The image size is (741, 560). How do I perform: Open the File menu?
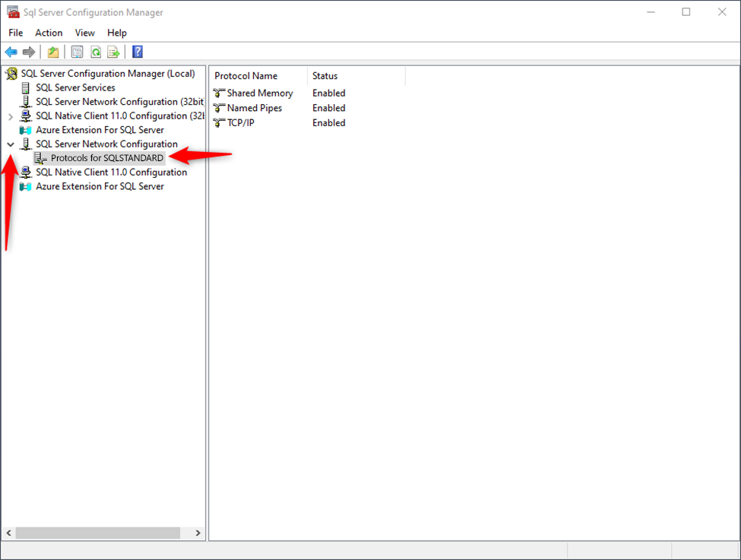click(x=16, y=33)
